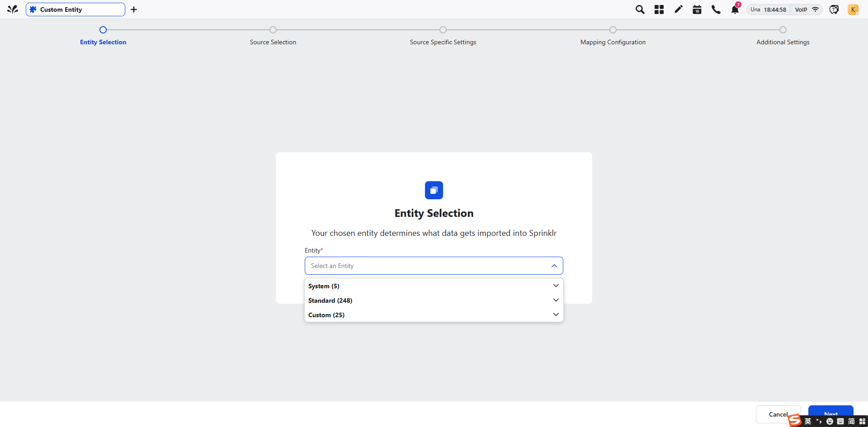The width and height of the screenshot is (868, 427).
Task: Open the apps grid launcher icon
Action: 659,9
